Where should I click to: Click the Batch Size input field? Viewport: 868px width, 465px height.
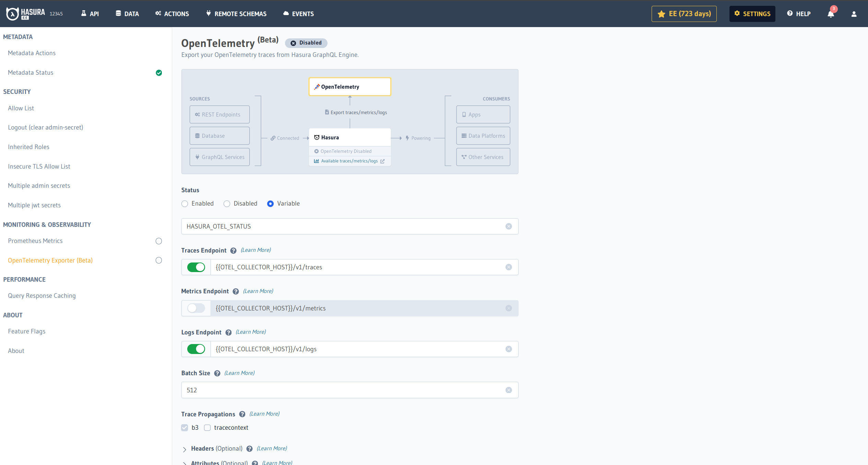click(349, 390)
